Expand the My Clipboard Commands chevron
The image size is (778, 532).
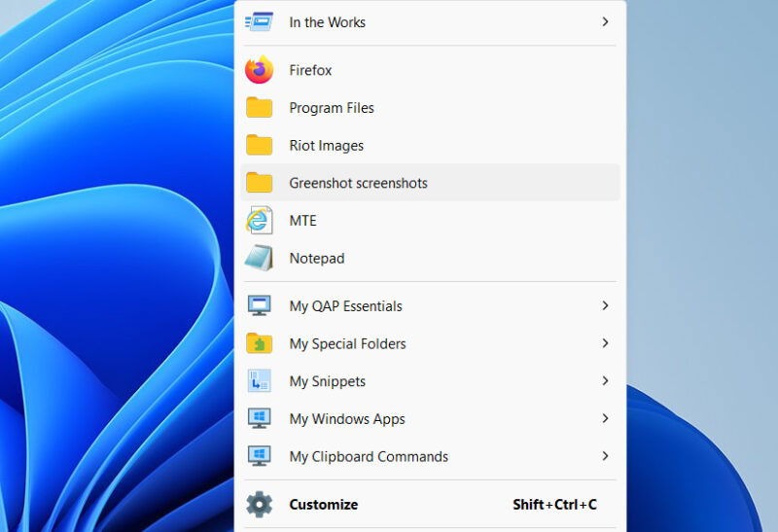pos(605,456)
